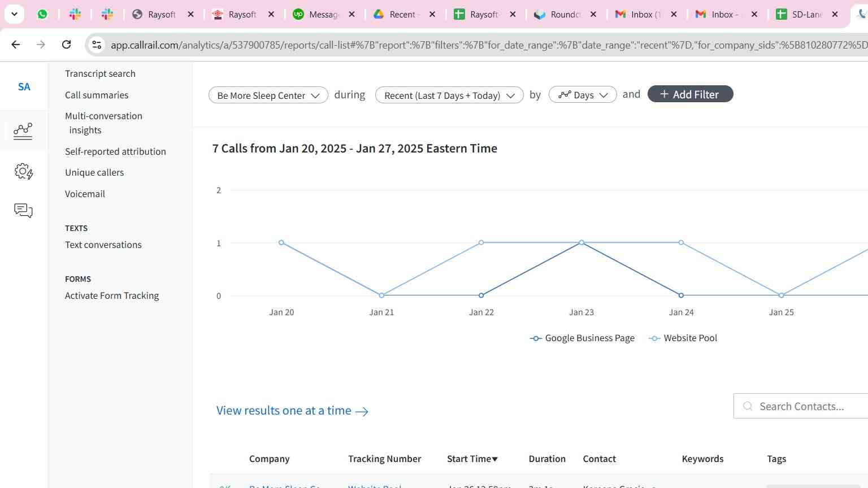Click the Jan 22 Google Business Page point at 0
Image resolution: width=868 pixels, height=488 pixels.
point(481,295)
